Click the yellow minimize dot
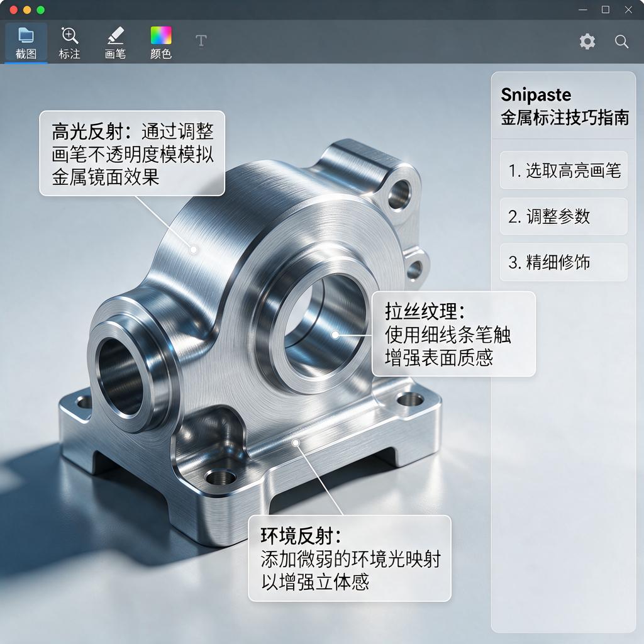This screenshot has width=644, height=644. (27, 10)
